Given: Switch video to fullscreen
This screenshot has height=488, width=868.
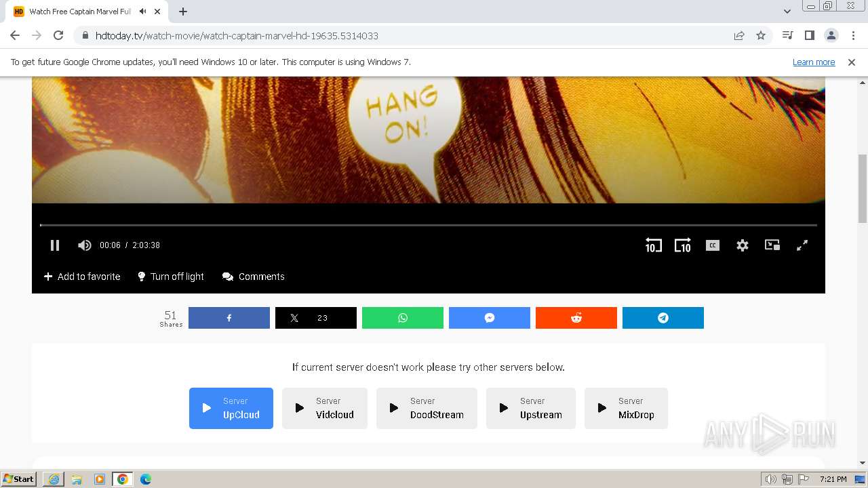Looking at the screenshot, I should [x=802, y=245].
